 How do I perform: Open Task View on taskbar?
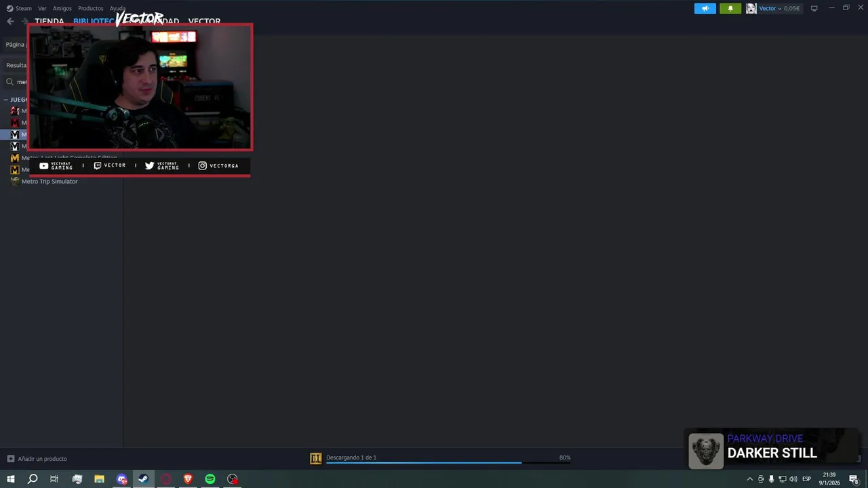tap(54, 479)
